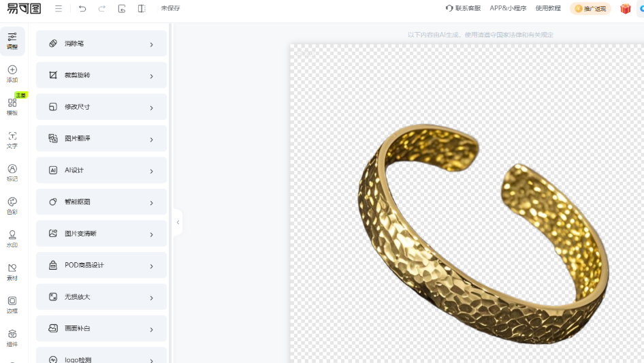The image size is (644, 363).
Task: Open the 使用教程 tutorial link
Action: 548,9
